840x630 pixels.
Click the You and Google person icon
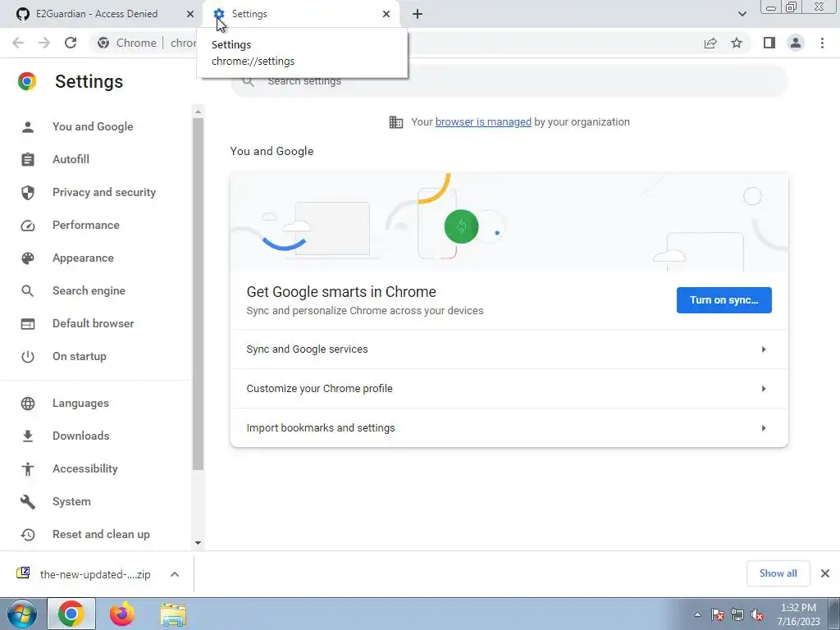click(28, 127)
